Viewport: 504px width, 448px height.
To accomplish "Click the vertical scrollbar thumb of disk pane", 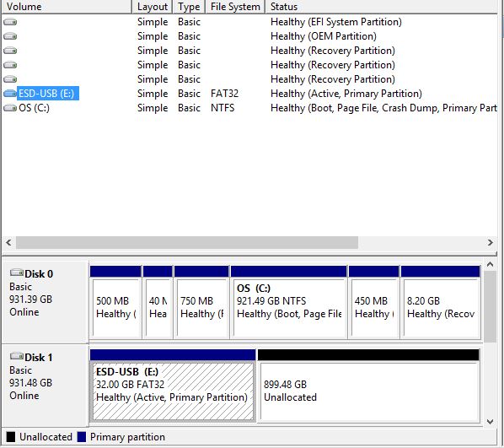I will pos(490,307).
